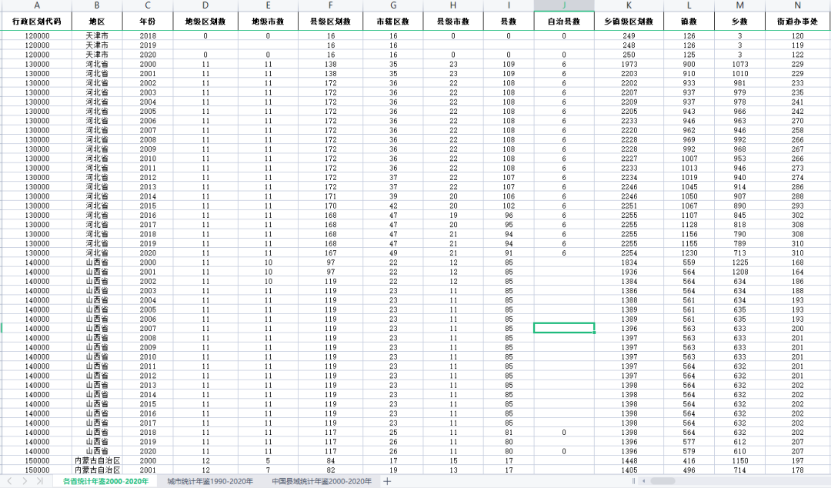Select highlighted column J header

564,5
